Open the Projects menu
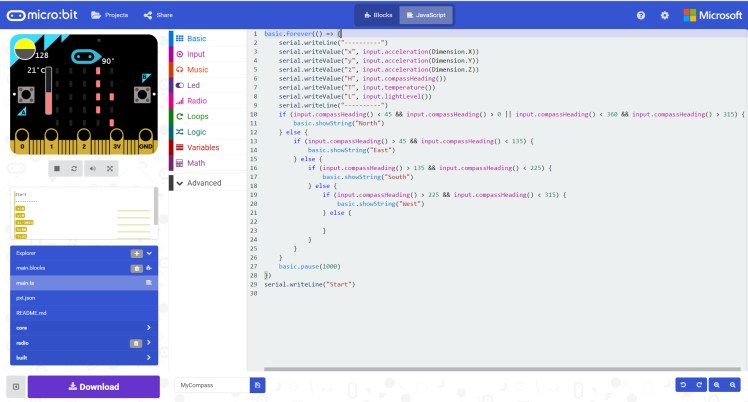The width and height of the screenshot is (748, 402). (110, 15)
